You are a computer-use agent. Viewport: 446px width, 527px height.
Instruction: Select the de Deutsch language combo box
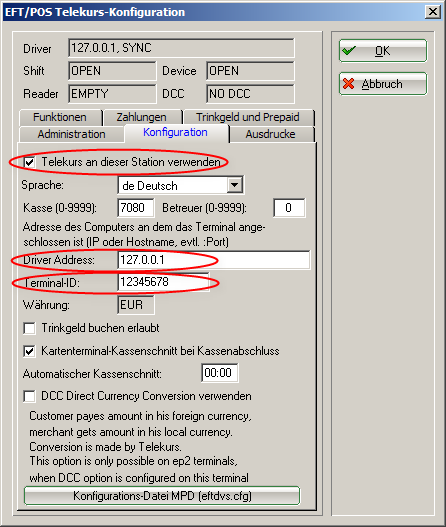181,185
